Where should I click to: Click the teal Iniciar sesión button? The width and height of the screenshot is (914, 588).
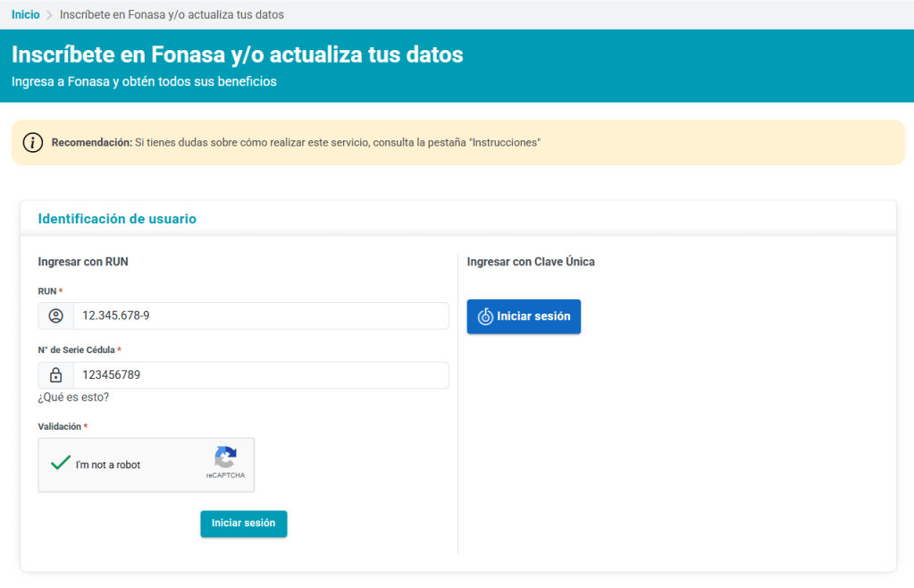click(244, 524)
